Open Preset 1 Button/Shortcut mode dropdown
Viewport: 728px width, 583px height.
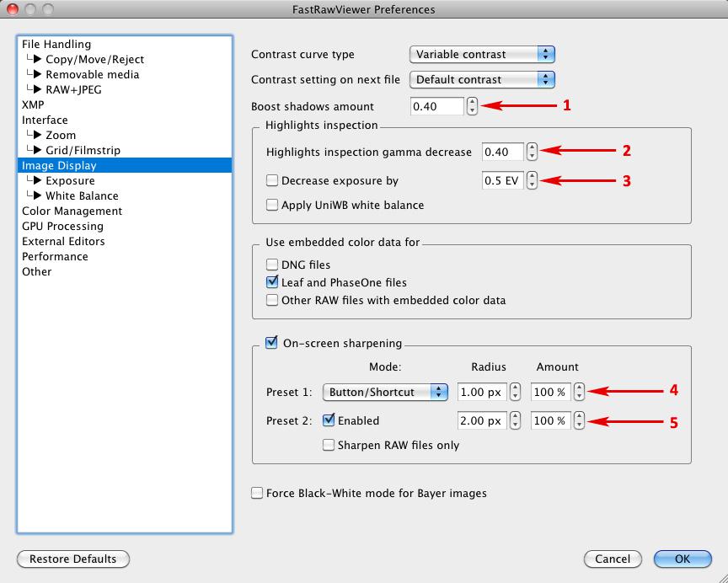pos(385,393)
